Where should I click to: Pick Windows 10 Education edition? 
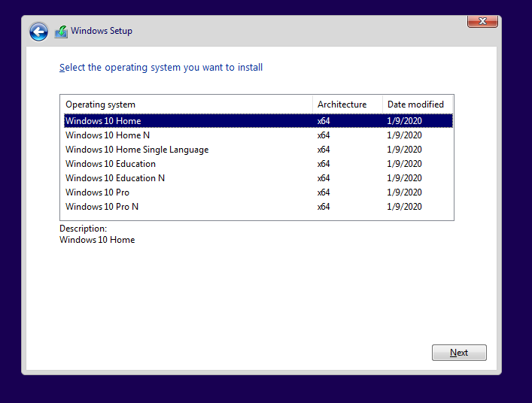tap(258, 164)
